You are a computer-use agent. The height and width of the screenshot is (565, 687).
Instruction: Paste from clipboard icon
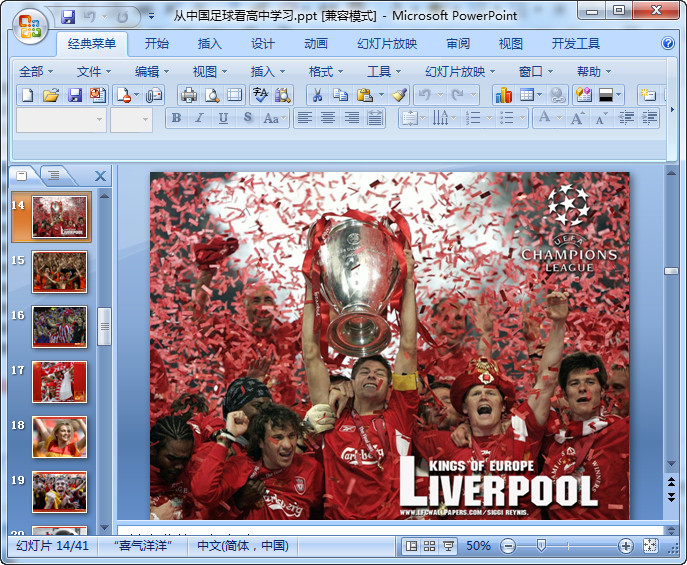click(x=364, y=95)
